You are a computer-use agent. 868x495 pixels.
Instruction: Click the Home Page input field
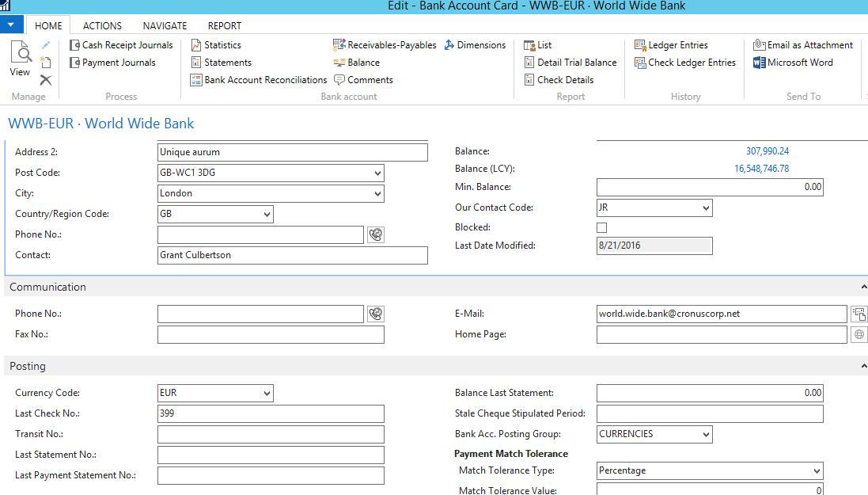point(722,334)
